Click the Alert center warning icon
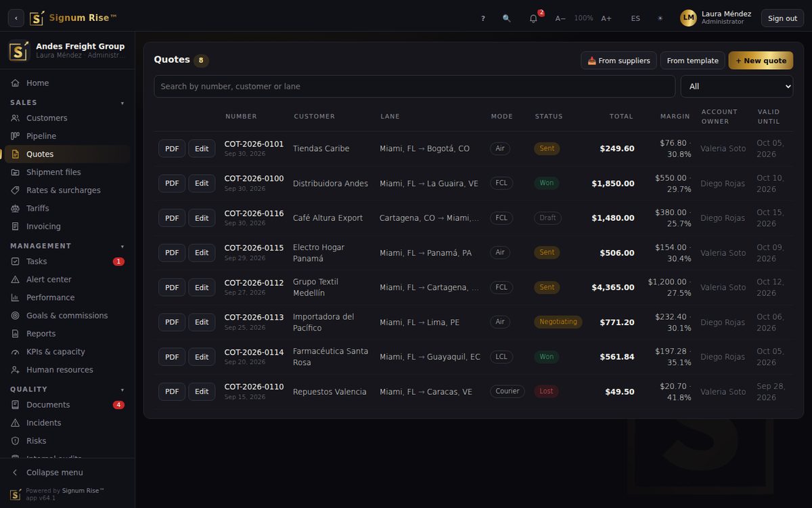 coord(16,279)
